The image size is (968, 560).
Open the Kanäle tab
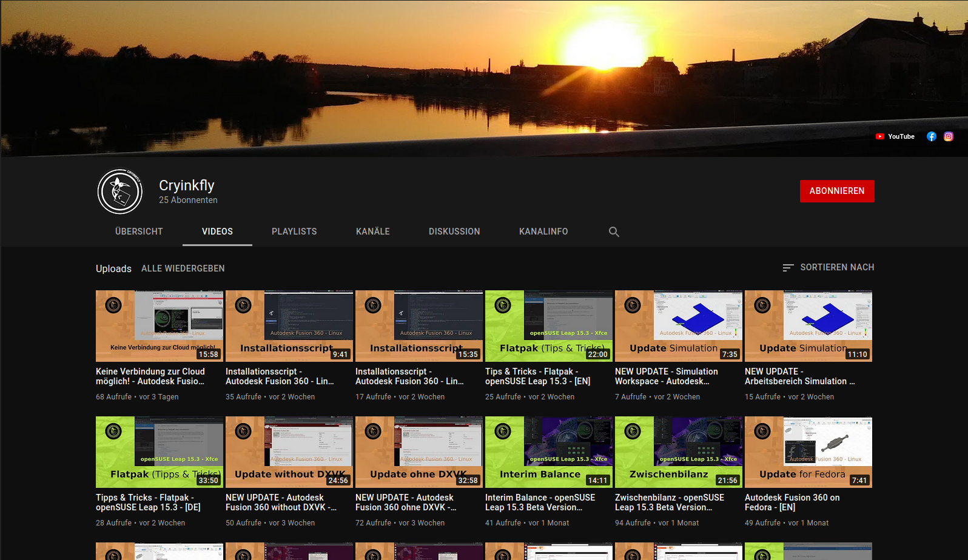373,232
